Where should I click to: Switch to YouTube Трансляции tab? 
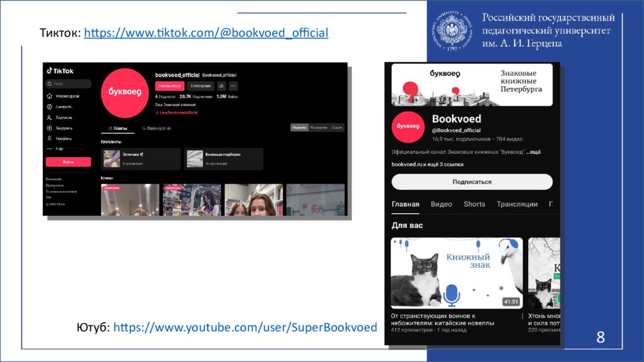pyautogui.click(x=517, y=204)
